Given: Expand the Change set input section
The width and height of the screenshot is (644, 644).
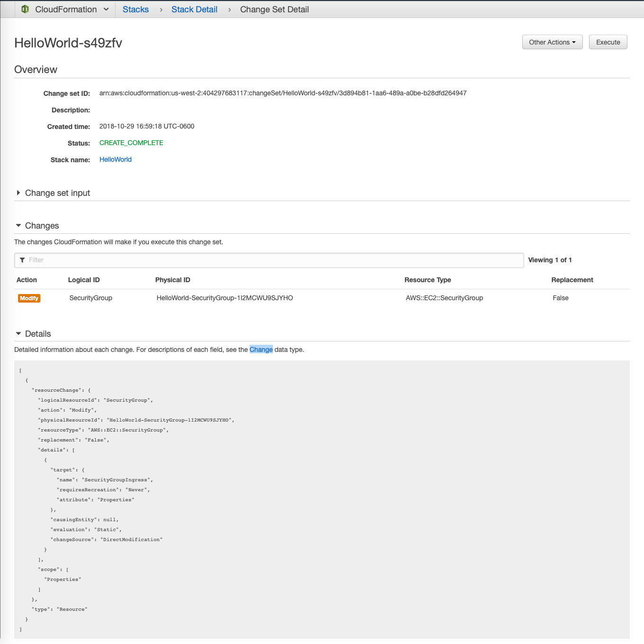Looking at the screenshot, I should pos(53,193).
